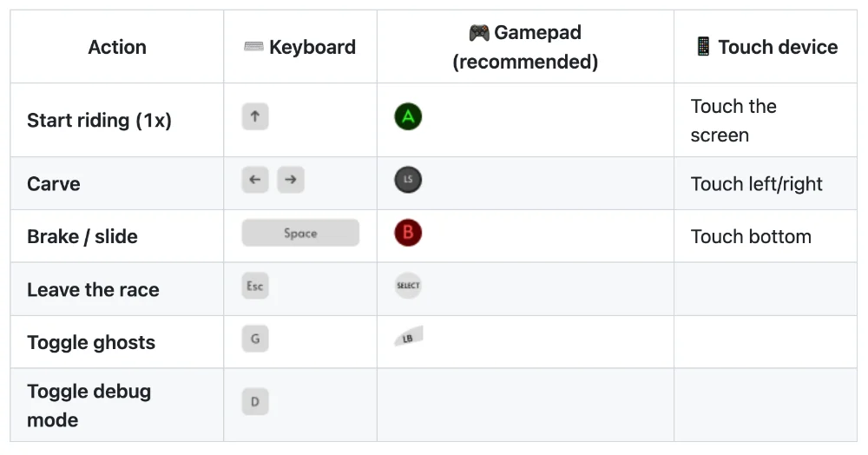Click the Action column header

coord(117,47)
